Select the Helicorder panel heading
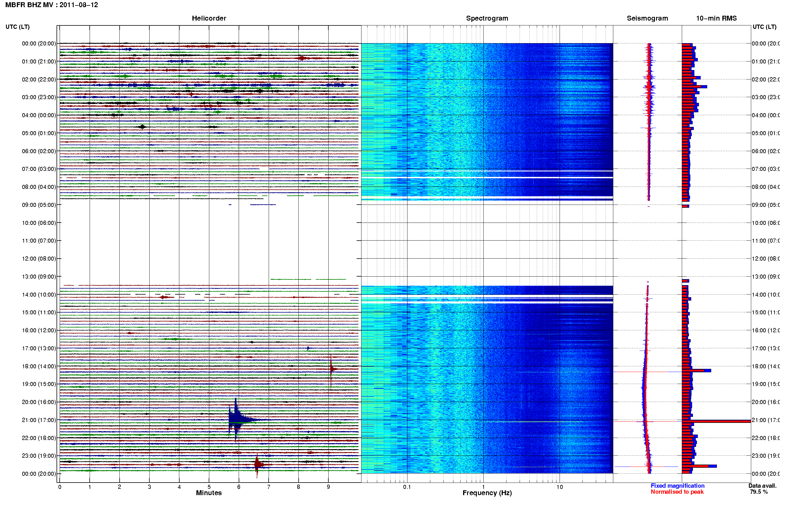The width and height of the screenshot is (812, 508). click(209, 18)
